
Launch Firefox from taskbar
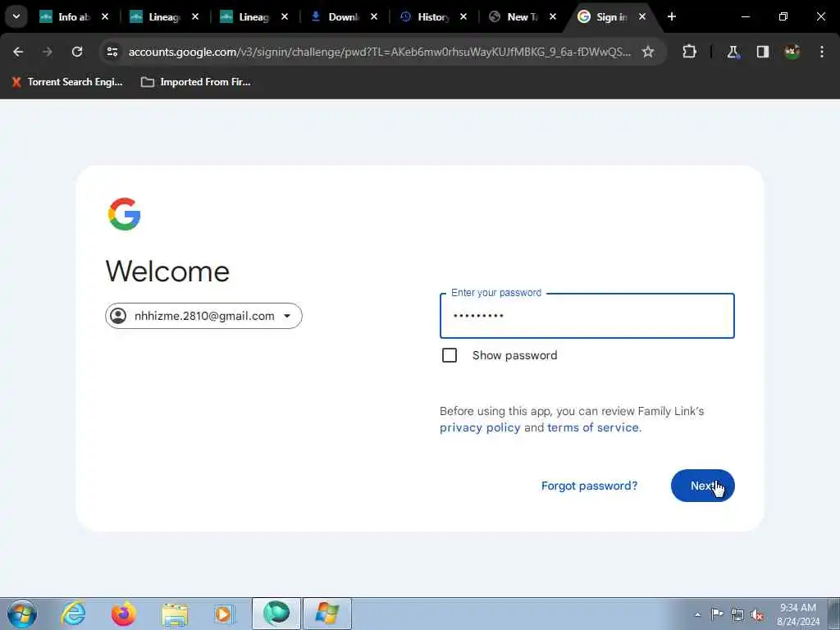pos(124,614)
